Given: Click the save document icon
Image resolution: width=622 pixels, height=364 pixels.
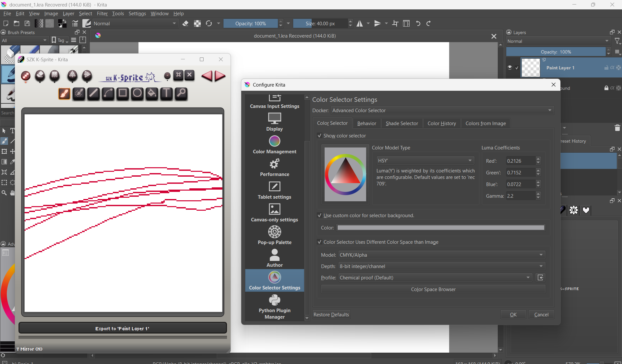Looking at the screenshot, I should (x=27, y=23).
